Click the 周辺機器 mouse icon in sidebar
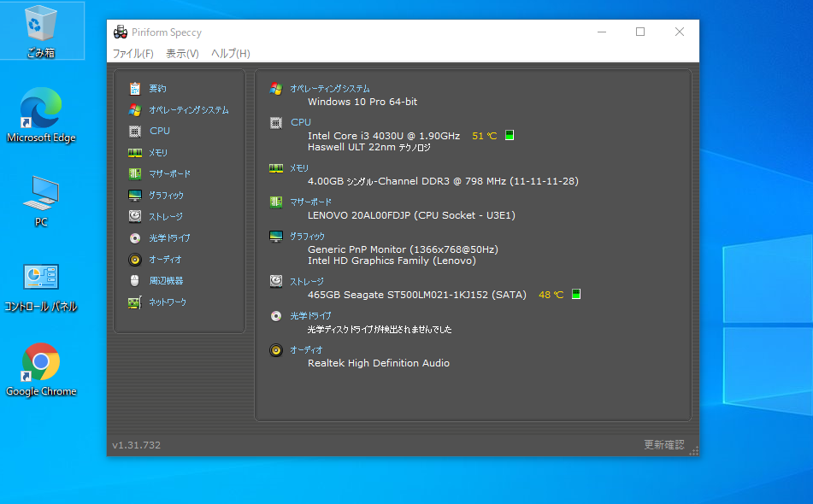Viewport: 813px width, 504px height. coord(135,281)
